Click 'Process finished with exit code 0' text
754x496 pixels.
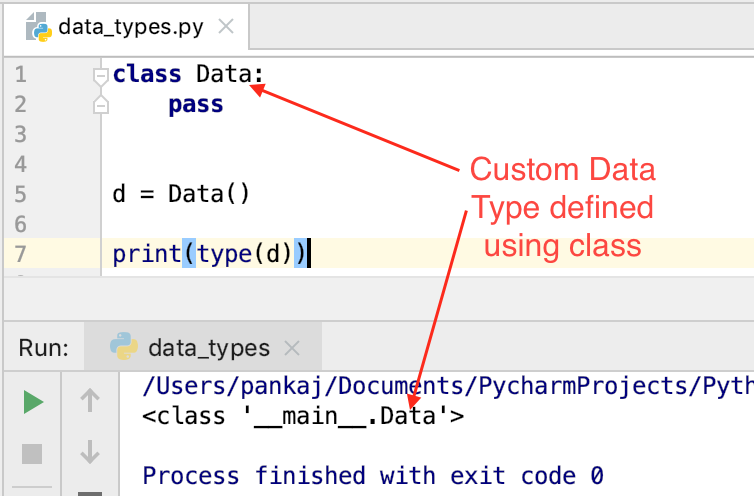[373, 474]
